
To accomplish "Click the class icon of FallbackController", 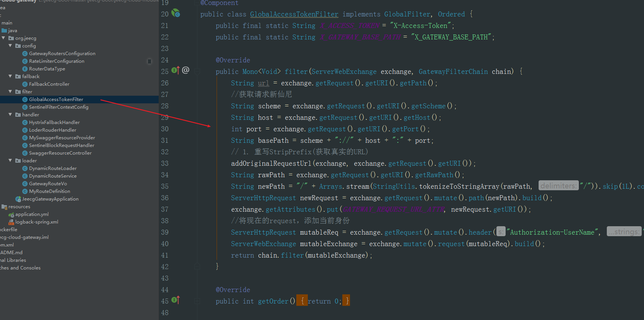I will pos(25,84).
